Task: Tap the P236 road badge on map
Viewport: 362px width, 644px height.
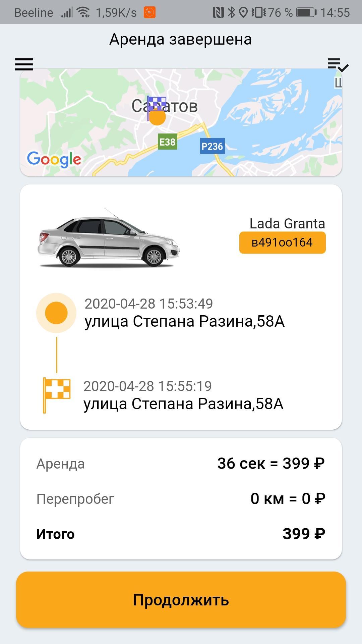Action: pyautogui.click(x=212, y=146)
